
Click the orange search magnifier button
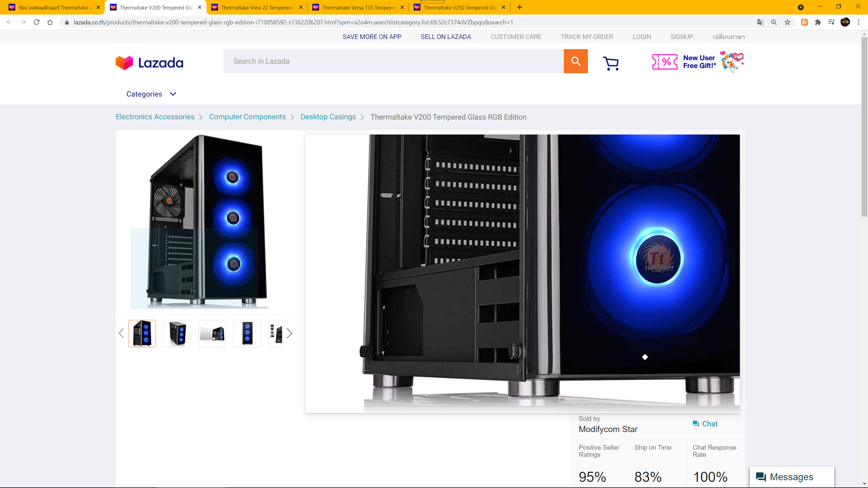coord(576,61)
